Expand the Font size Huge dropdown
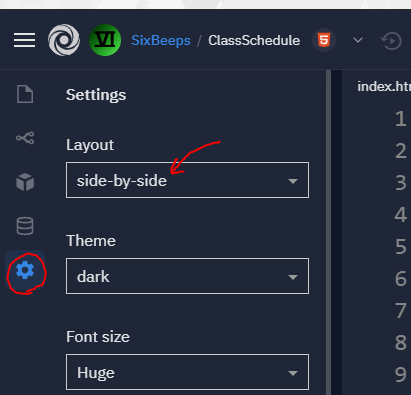 (x=187, y=372)
